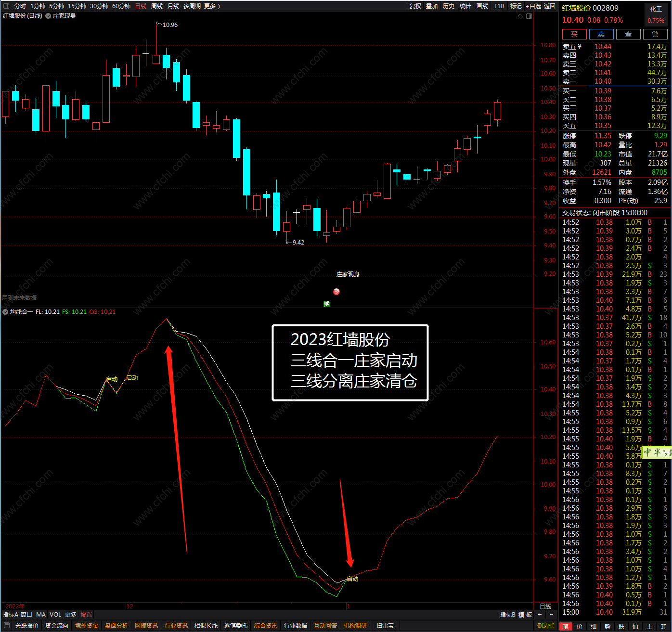
Task: Click the diamond icon above the price chart
Action: pos(520,16)
